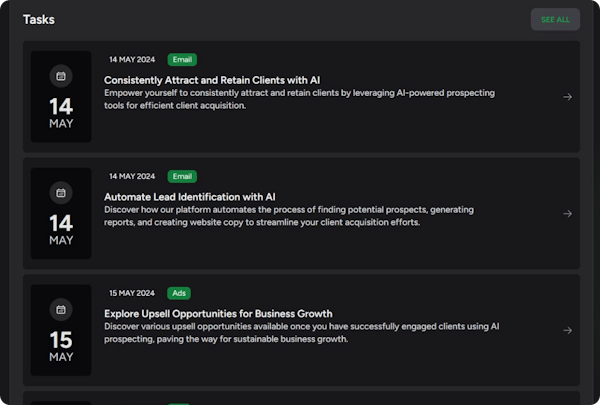Click the '15 MAY 2024' date label
This screenshot has width=600, height=405.
132,293
